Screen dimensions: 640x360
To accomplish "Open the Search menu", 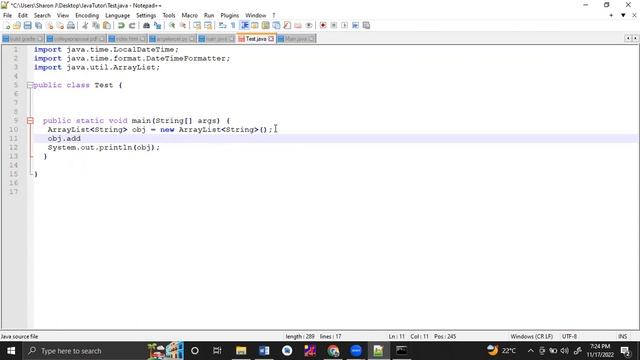I will tap(42, 16).
